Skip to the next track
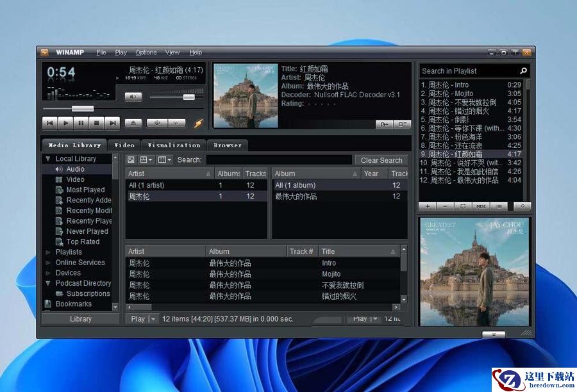 (x=112, y=122)
